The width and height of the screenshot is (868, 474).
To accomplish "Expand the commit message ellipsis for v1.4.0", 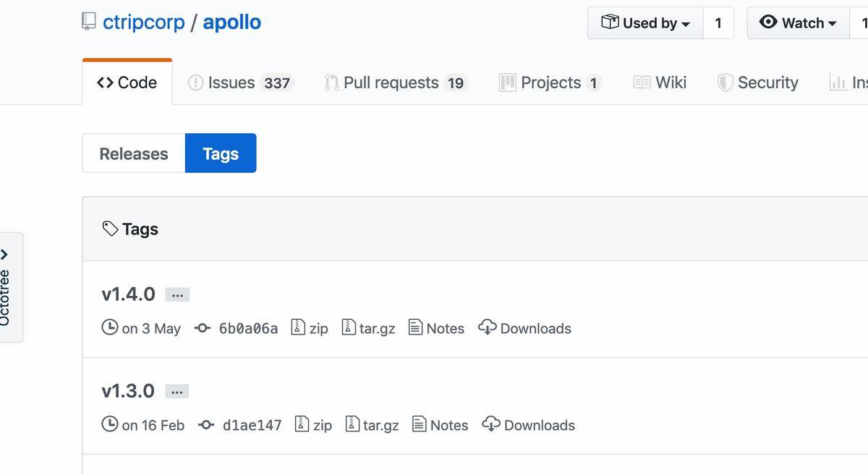I will pyautogui.click(x=177, y=294).
